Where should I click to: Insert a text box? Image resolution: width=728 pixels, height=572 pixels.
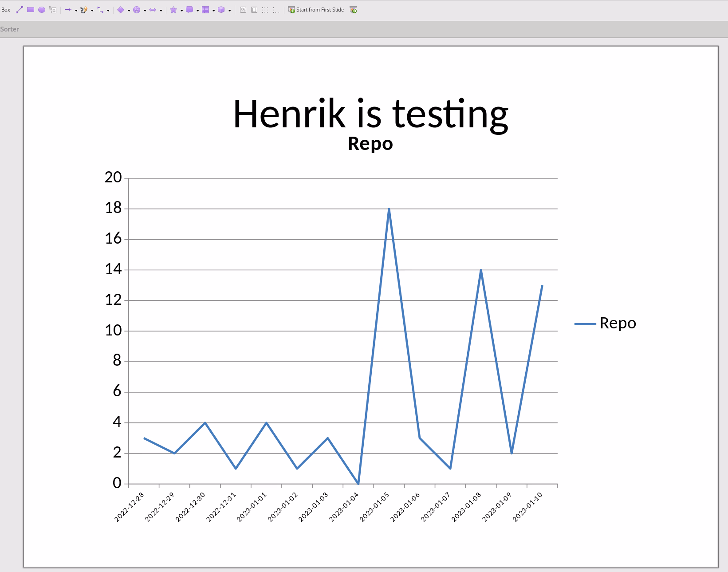click(53, 9)
